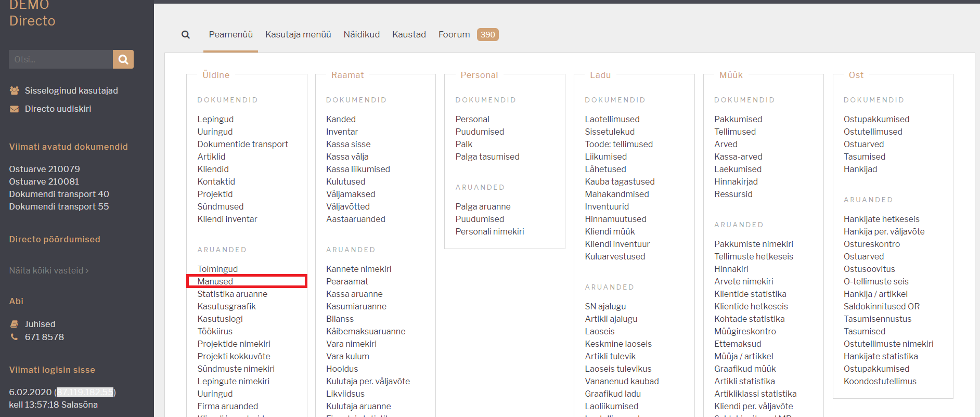The height and width of the screenshot is (417, 980).
Task: Open Palga aruanne report
Action: (483, 206)
